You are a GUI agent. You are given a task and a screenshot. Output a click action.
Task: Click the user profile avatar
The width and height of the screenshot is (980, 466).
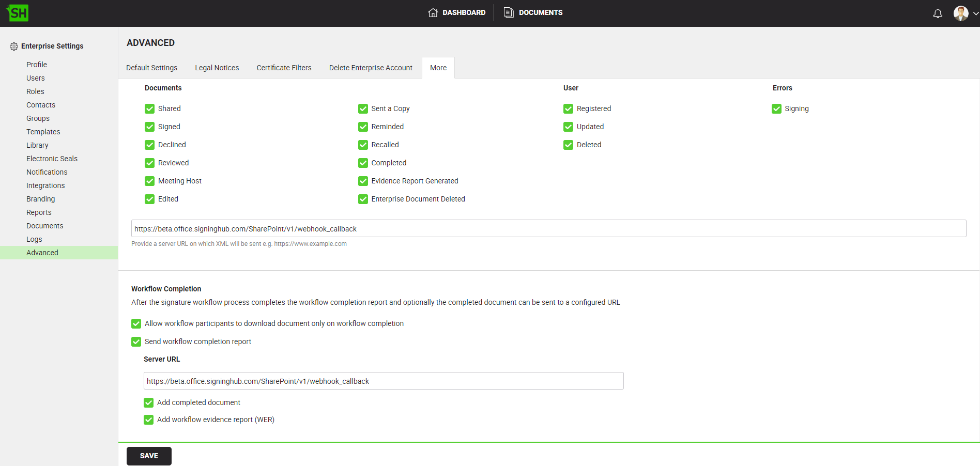960,13
